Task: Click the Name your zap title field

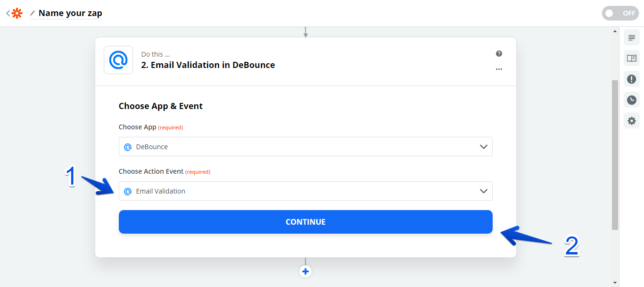Action: [70, 13]
